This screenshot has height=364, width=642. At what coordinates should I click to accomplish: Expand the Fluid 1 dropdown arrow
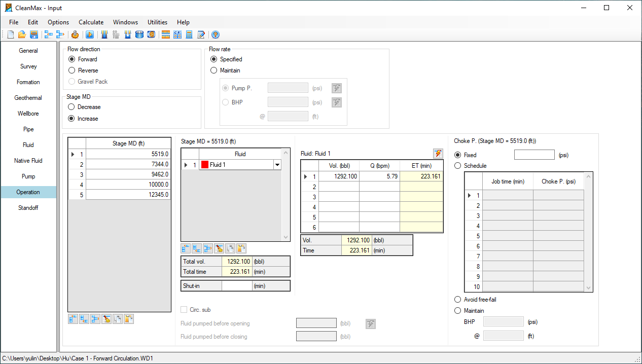coord(277,165)
